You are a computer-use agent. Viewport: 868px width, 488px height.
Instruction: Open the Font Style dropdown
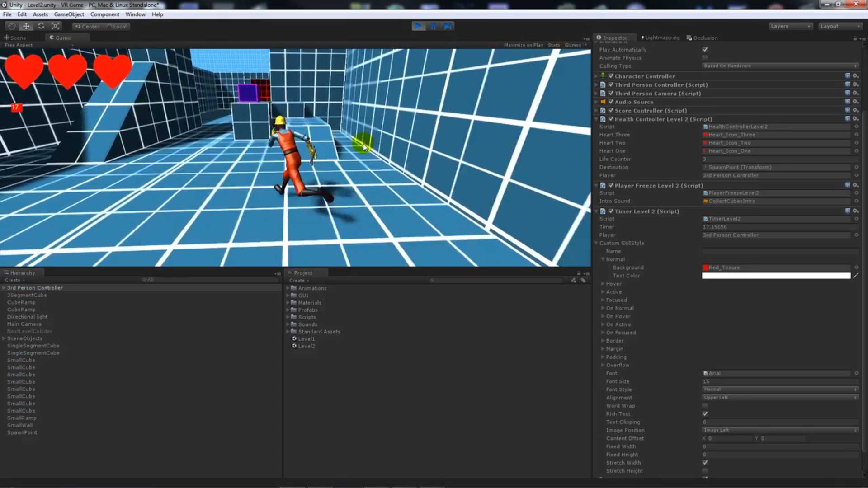point(780,389)
